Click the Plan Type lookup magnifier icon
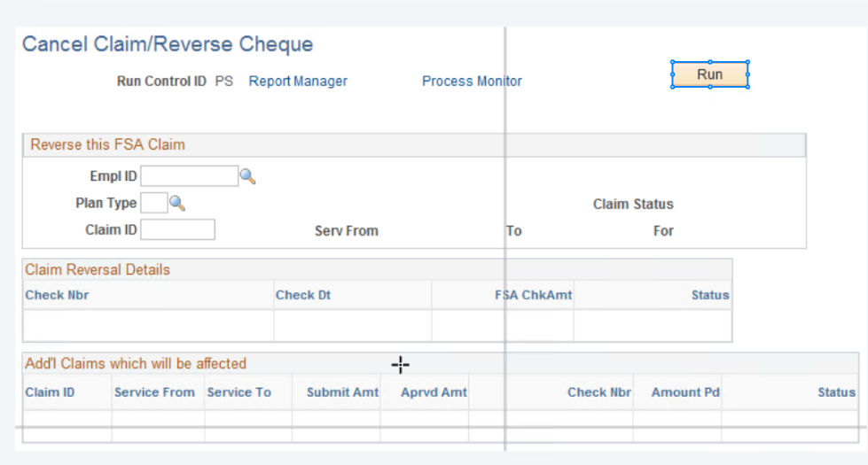 click(x=177, y=203)
